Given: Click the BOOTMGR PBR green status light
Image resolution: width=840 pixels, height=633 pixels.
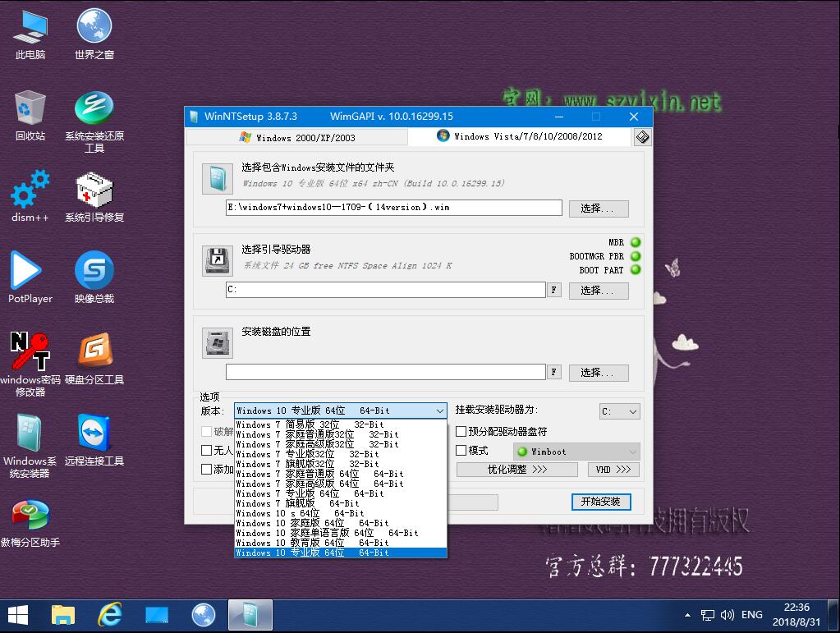Looking at the screenshot, I should pyautogui.click(x=636, y=256).
